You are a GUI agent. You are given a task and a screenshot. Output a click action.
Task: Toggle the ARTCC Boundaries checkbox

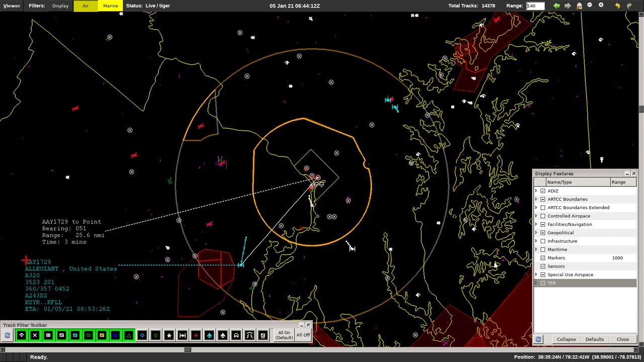coord(543,199)
